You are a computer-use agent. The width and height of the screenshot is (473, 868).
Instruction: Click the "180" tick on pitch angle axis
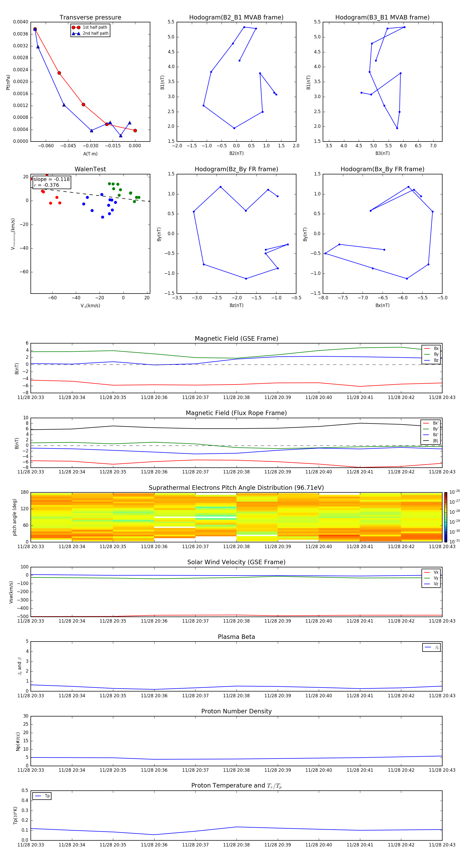(x=25, y=492)
